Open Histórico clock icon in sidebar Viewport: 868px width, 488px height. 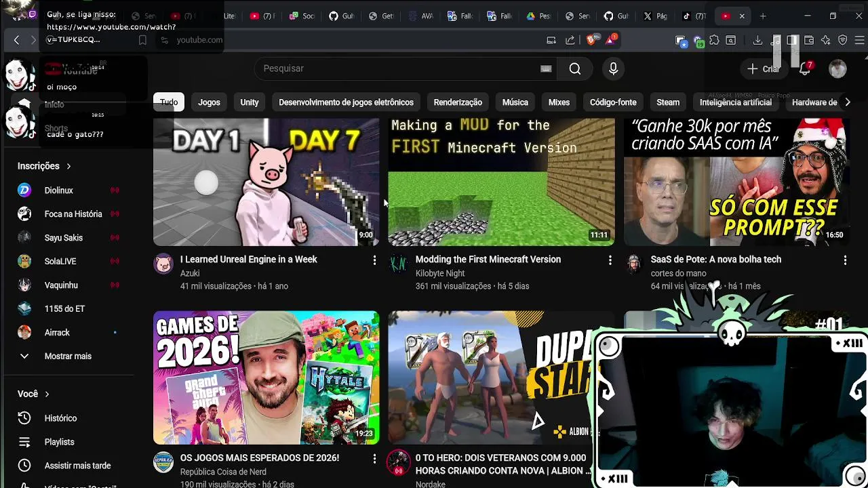24,418
